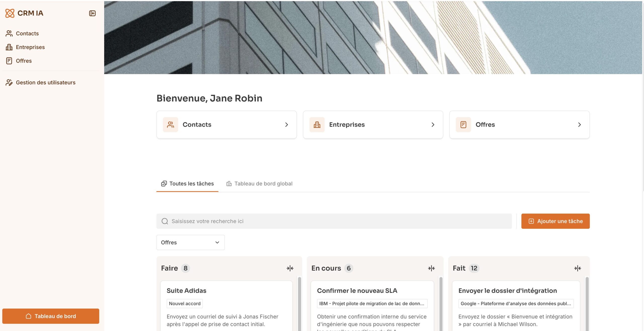The image size is (644, 331).
Task: Select the Toutes les tâches tab
Action: point(187,184)
